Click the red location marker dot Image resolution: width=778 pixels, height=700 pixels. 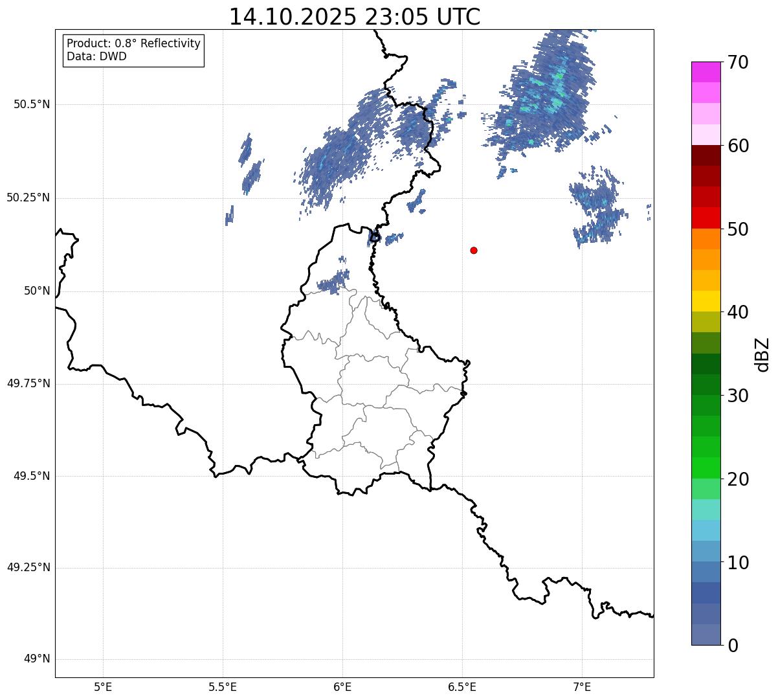point(474,250)
